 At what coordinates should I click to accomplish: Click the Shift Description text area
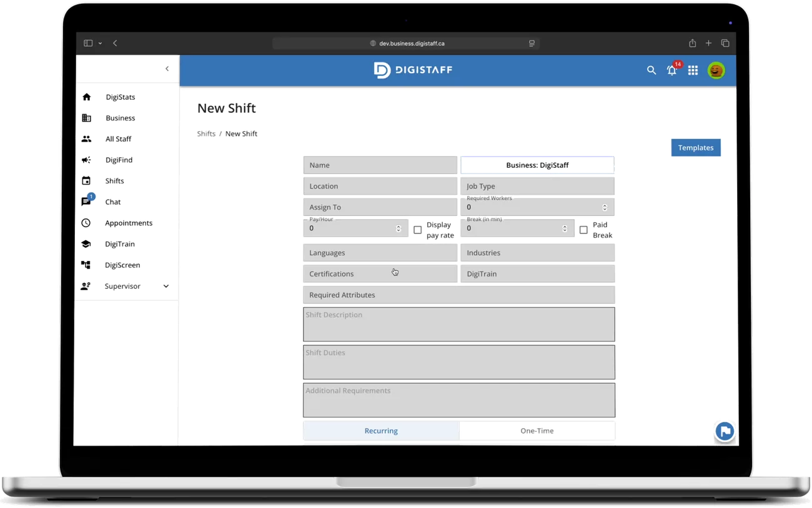(x=459, y=324)
